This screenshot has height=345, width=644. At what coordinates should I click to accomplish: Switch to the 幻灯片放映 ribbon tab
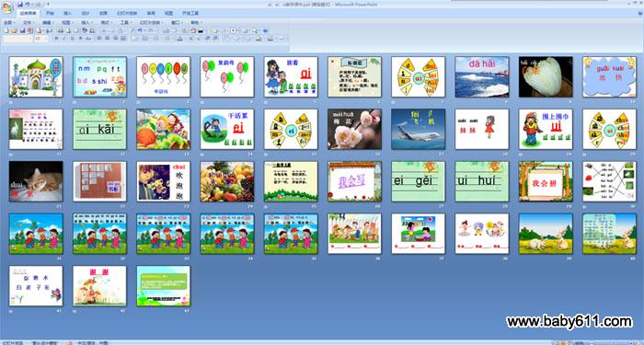coord(127,13)
